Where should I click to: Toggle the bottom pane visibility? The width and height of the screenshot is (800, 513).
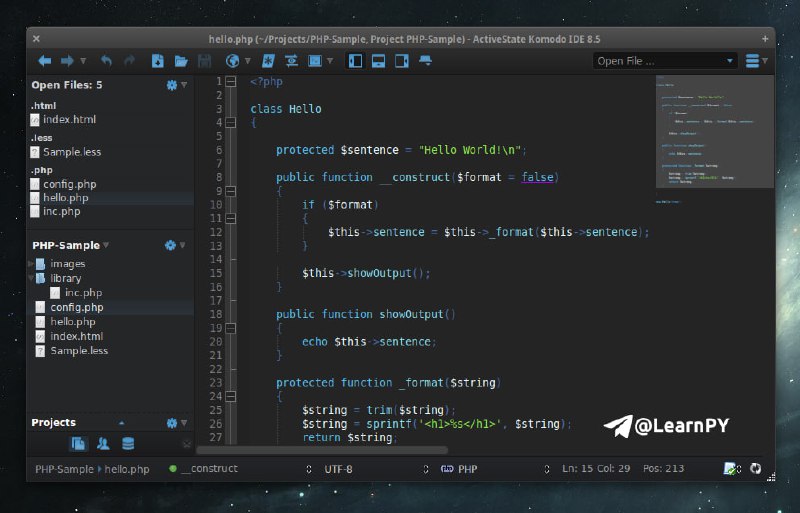pos(378,61)
